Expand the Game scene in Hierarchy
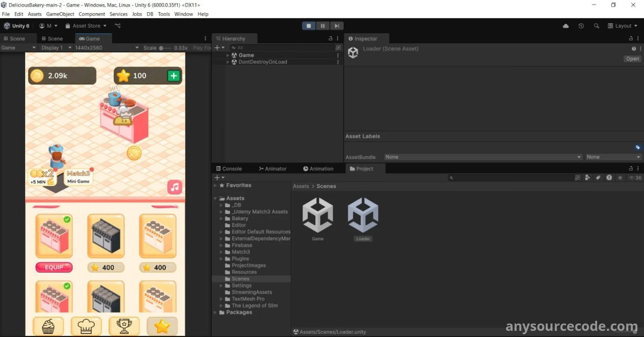This screenshot has width=644, height=337. tap(228, 55)
